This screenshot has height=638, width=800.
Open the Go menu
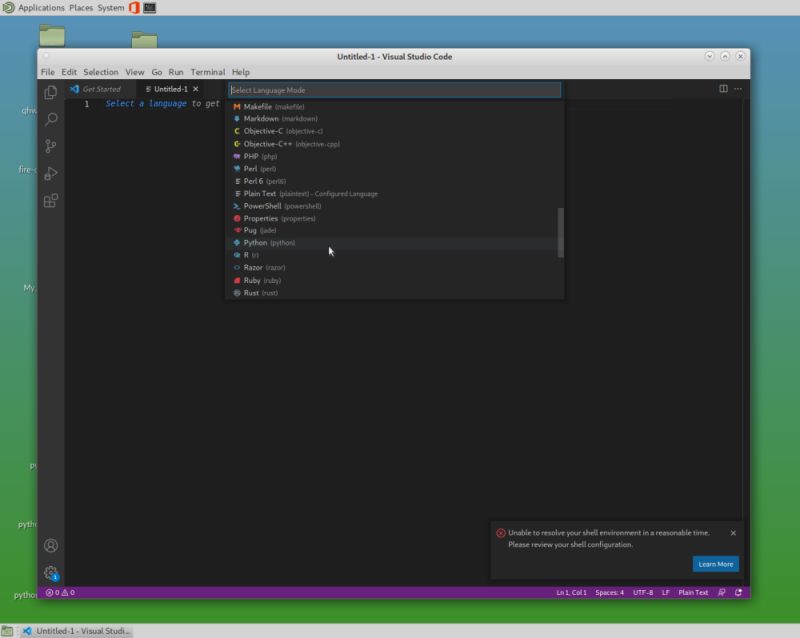point(157,72)
